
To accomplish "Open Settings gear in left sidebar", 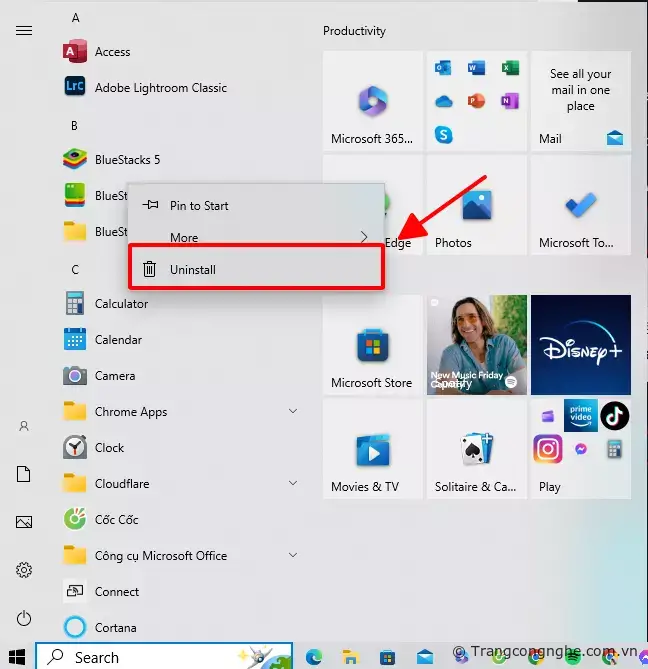I will point(24,570).
